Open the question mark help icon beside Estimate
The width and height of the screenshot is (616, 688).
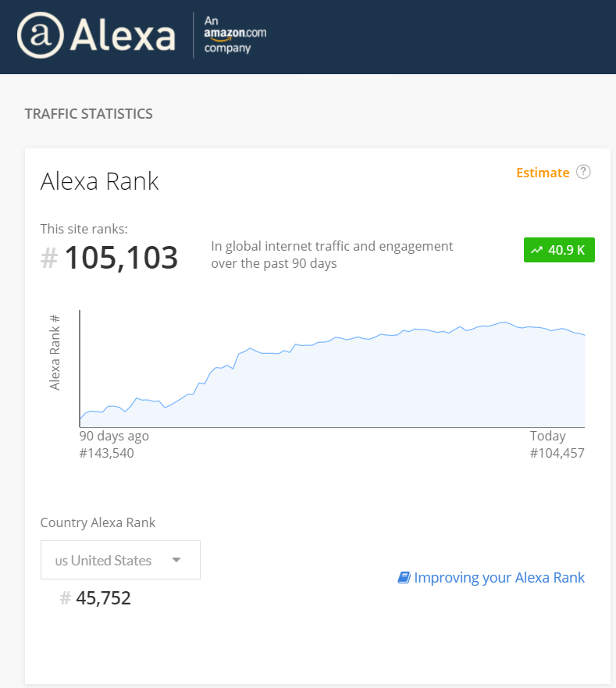[x=583, y=172]
